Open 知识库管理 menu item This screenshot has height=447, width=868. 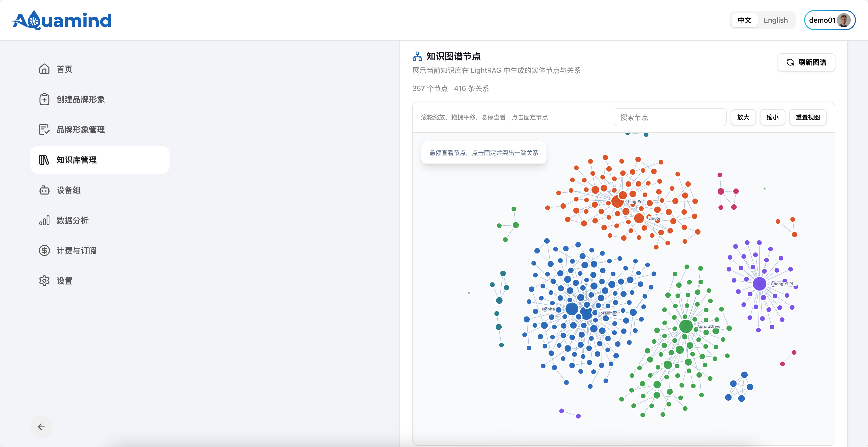(x=100, y=160)
